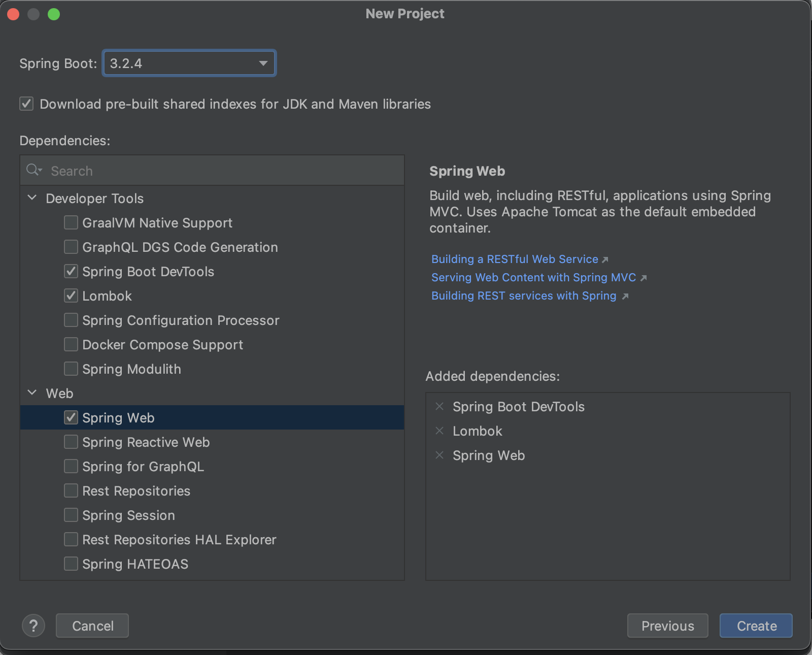Viewport: 812px width, 655px height.
Task: Click the Docker Compose Support row label
Action: [x=162, y=345]
